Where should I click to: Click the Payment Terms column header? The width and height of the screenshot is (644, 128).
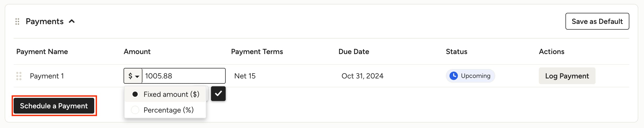(x=257, y=52)
